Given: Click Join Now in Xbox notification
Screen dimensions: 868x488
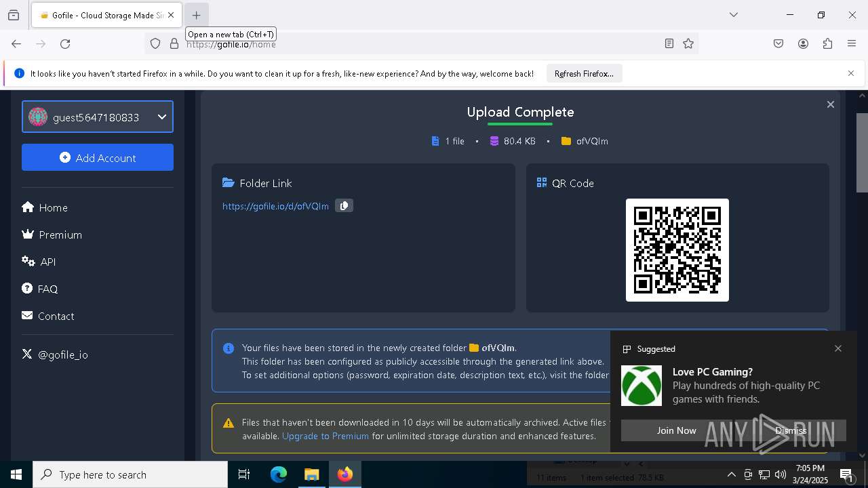Looking at the screenshot, I should tap(676, 430).
